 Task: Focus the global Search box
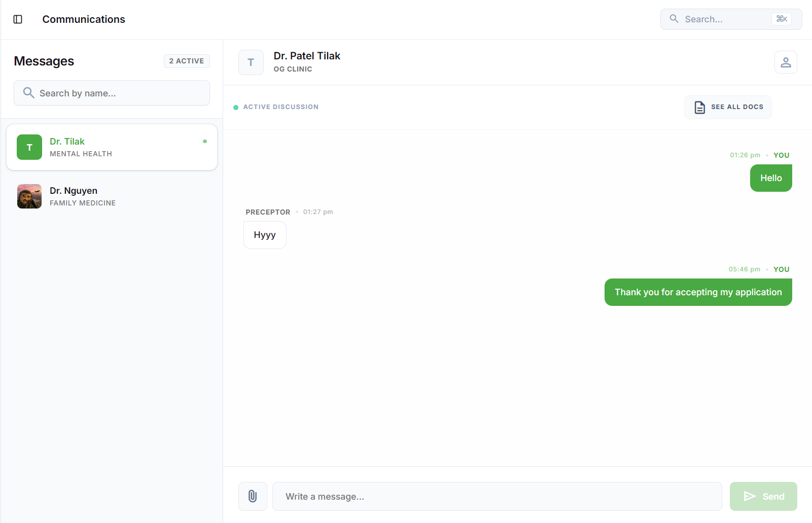pos(725,19)
